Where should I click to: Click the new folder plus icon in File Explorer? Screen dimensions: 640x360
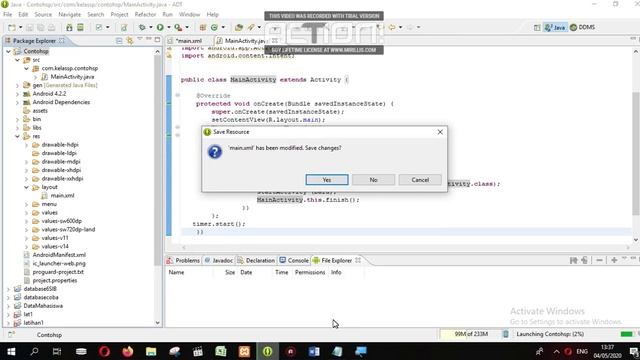point(614,260)
